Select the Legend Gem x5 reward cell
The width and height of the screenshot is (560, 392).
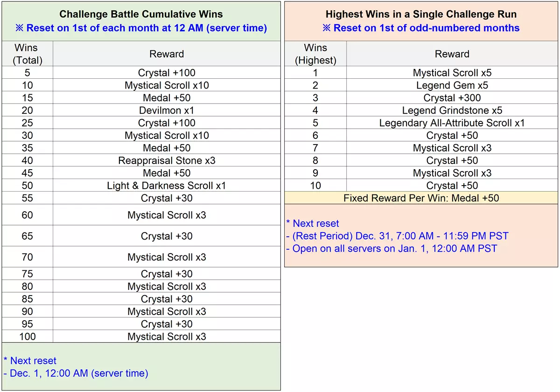[x=452, y=85]
